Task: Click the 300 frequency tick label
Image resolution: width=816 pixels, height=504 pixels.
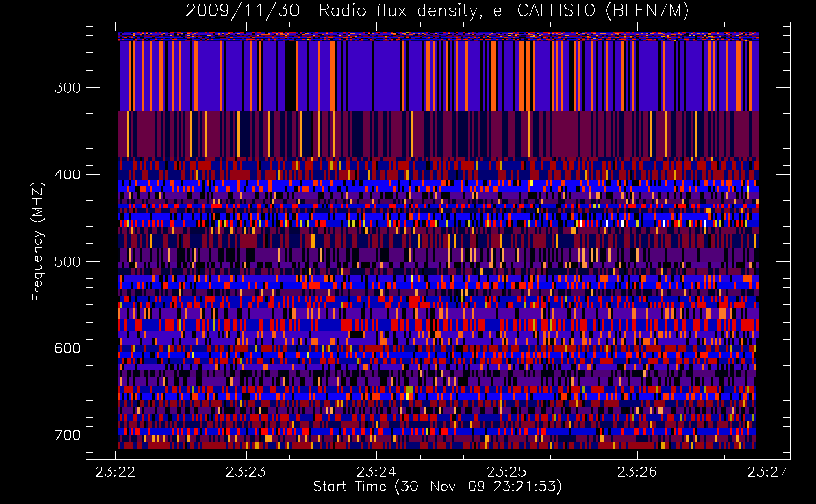Action: [68, 88]
